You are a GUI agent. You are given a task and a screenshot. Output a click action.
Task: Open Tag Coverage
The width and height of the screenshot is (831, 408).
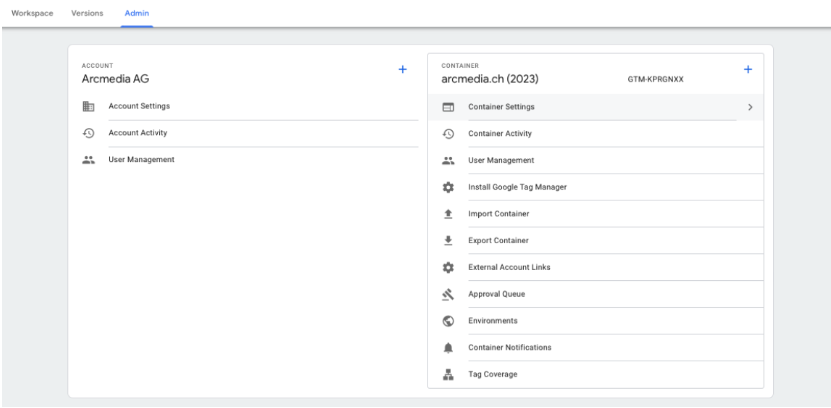[493, 375]
